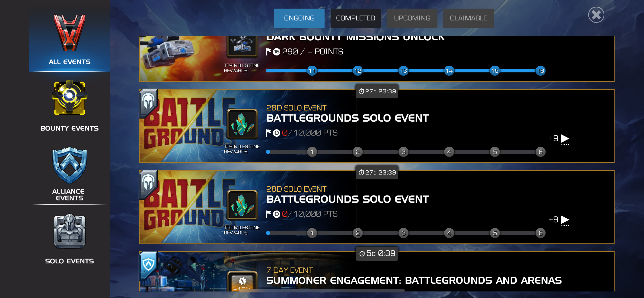Open the Summoner Engagement: Battlegrounds and Arenas event

414,281
